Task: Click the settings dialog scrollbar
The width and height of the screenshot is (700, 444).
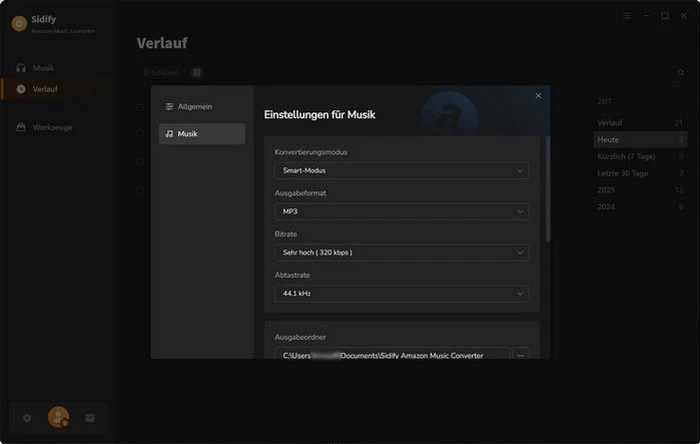Action: point(548,189)
